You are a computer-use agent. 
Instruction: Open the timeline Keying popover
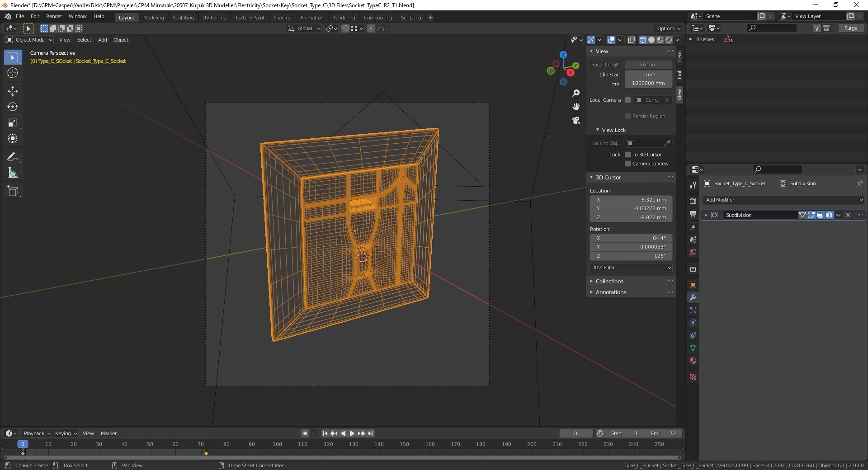pyautogui.click(x=66, y=433)
